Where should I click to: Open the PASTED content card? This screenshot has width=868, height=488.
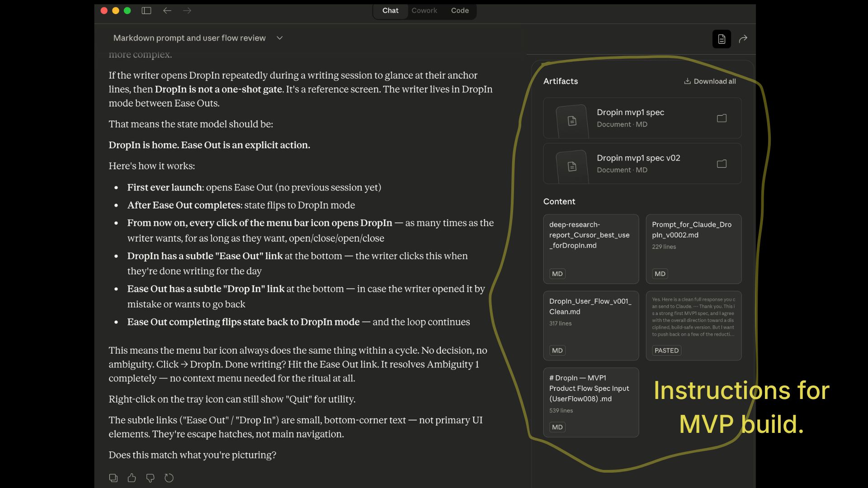pyautogui.click(x=693, y=325)
